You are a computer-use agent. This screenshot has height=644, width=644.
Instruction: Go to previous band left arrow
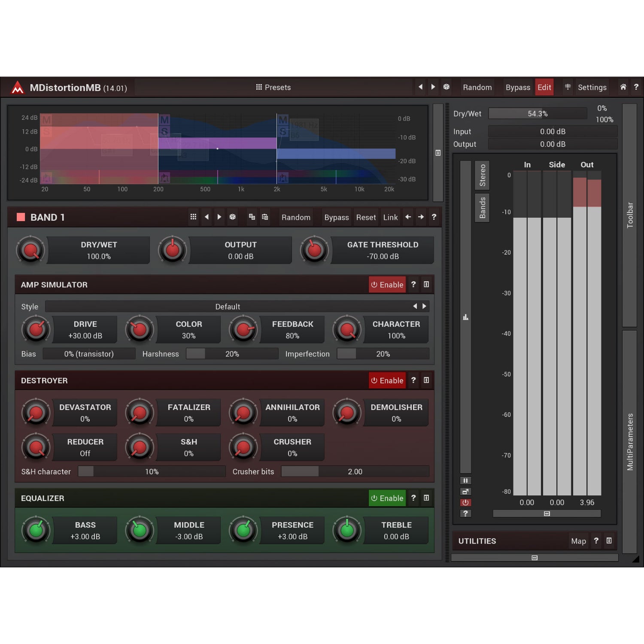[408, 217]
